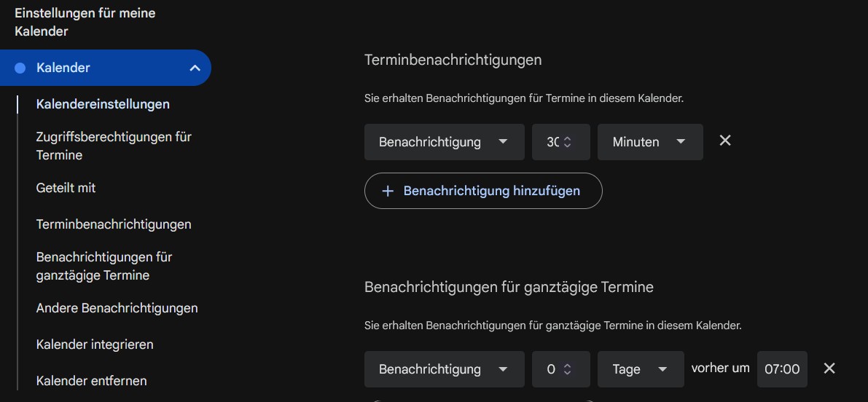
Task: Open the Benachrichtigung type dropdown for Terminbenachrichtigungen
Action: point(444,142)
